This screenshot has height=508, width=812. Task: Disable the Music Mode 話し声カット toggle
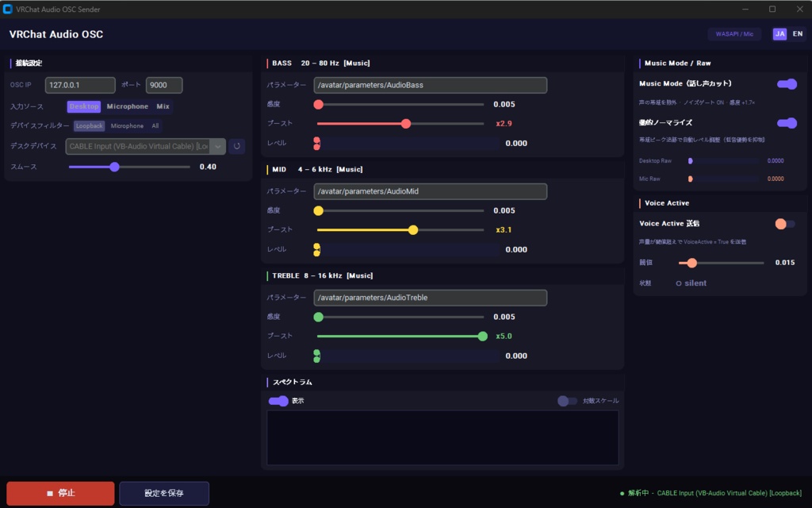click(787, 83)
